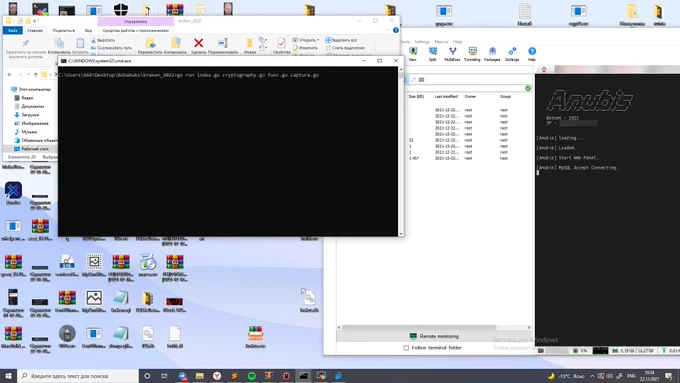Click the red Удалить delete icon in Explorer ribbon
680x383 pixels.
(x=198, y=43)
